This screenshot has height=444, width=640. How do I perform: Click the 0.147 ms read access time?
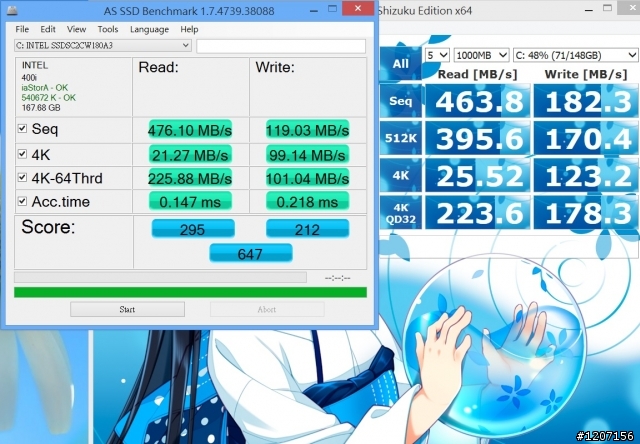[x=190, y=201]
